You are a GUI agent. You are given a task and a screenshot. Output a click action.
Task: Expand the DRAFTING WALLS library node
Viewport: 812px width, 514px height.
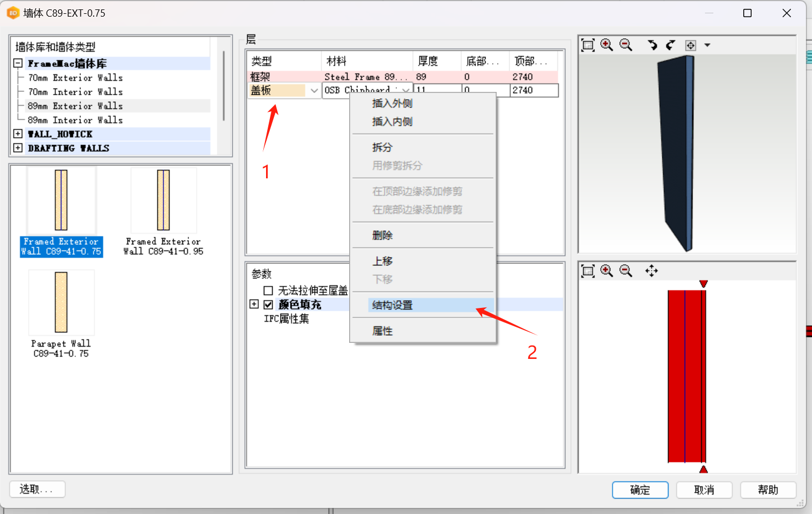[18, 148]
